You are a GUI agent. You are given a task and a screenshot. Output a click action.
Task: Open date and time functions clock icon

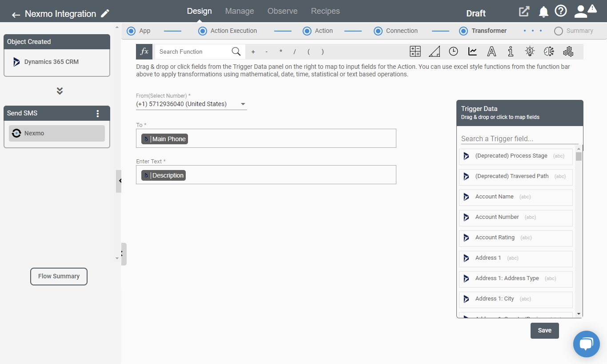(453, 51)
